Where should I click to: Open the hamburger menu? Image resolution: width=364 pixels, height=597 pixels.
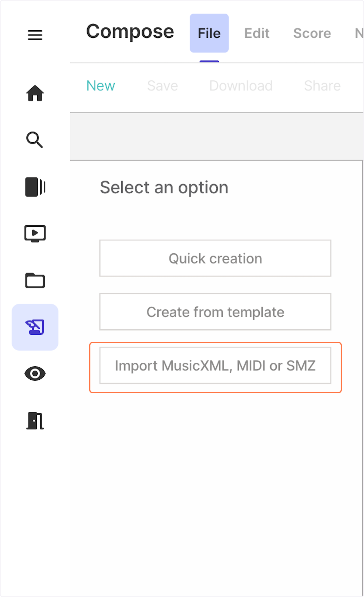[x=35, y=35]
